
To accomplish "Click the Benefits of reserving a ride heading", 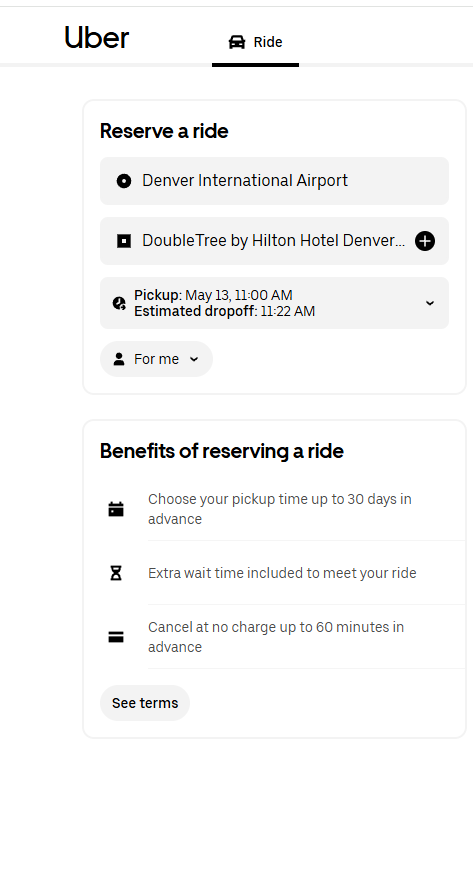I will (x=222, y=451).
